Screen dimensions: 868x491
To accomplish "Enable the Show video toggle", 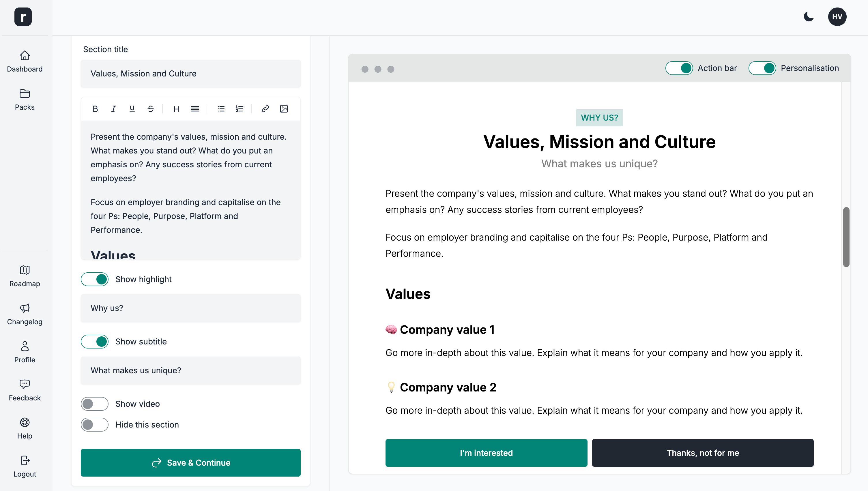I will pyautogui.click(x=94, y=404).
